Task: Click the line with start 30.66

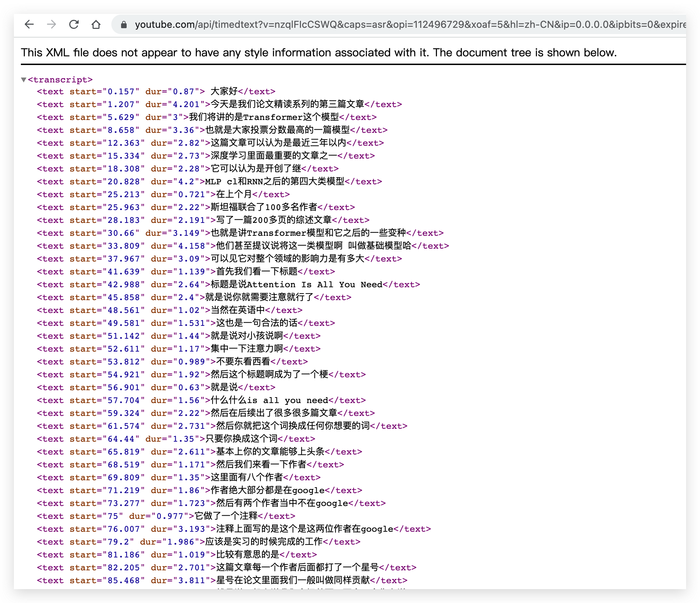Action: 240,233
